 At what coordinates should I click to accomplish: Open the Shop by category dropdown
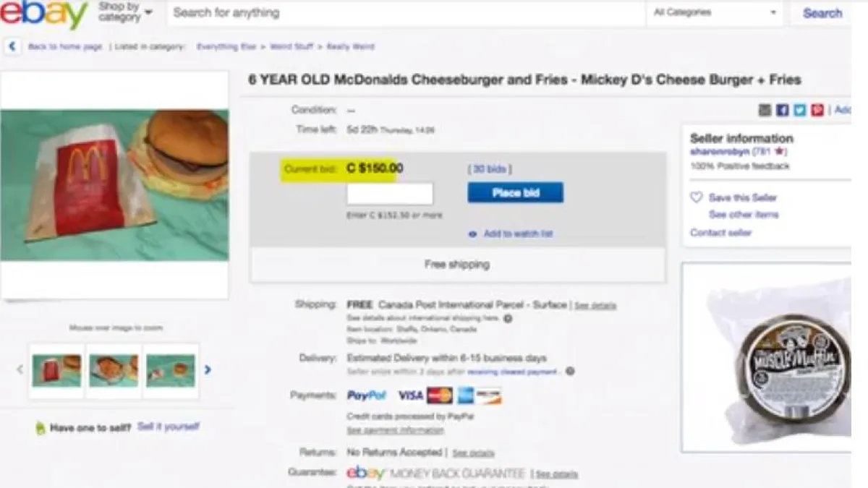tap(124, 12)
